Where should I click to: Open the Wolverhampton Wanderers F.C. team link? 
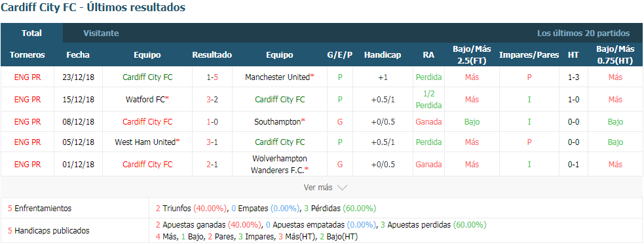[x=279, y=164]
